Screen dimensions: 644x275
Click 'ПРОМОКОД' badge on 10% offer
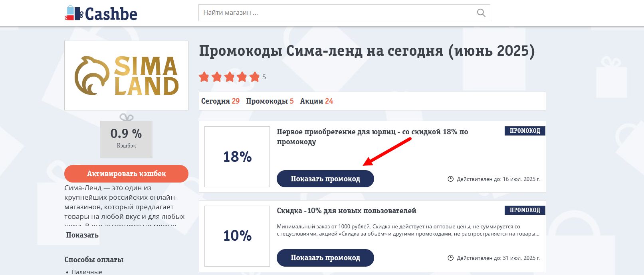coord(525,210)
